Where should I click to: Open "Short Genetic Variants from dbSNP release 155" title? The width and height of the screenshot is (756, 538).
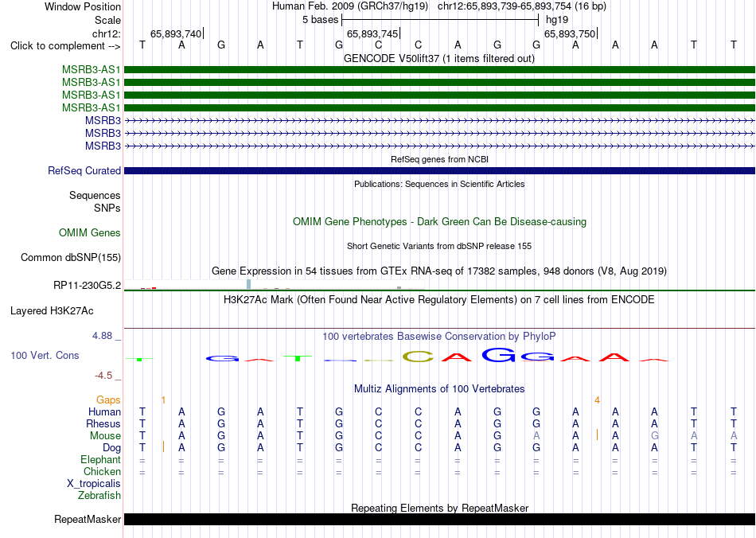439,247
